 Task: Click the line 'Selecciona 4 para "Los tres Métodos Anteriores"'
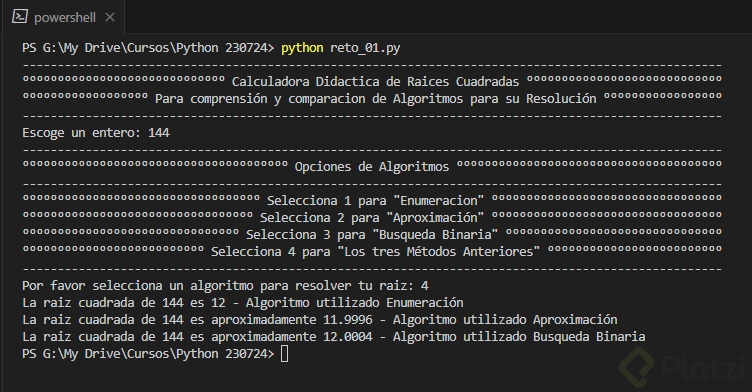tap(376, 252)
